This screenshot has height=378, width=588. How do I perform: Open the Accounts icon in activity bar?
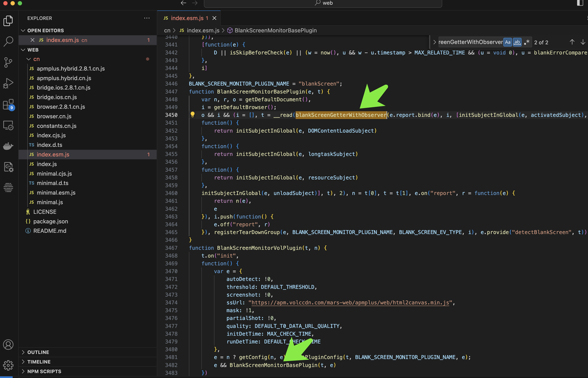click(x=8, y=345)
